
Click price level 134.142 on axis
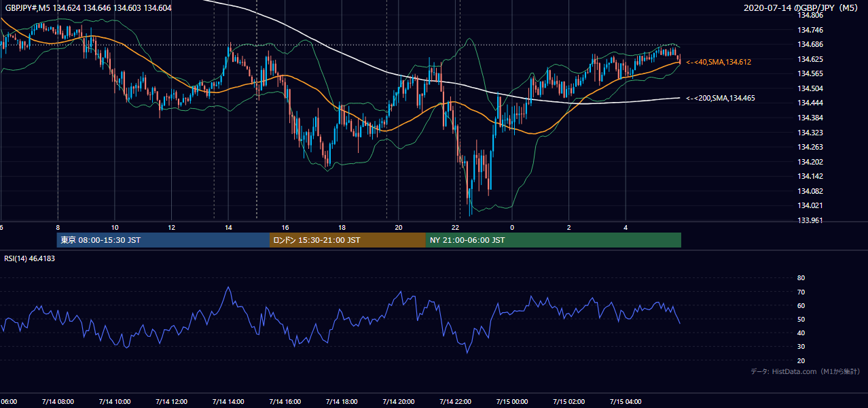point(810,176)
